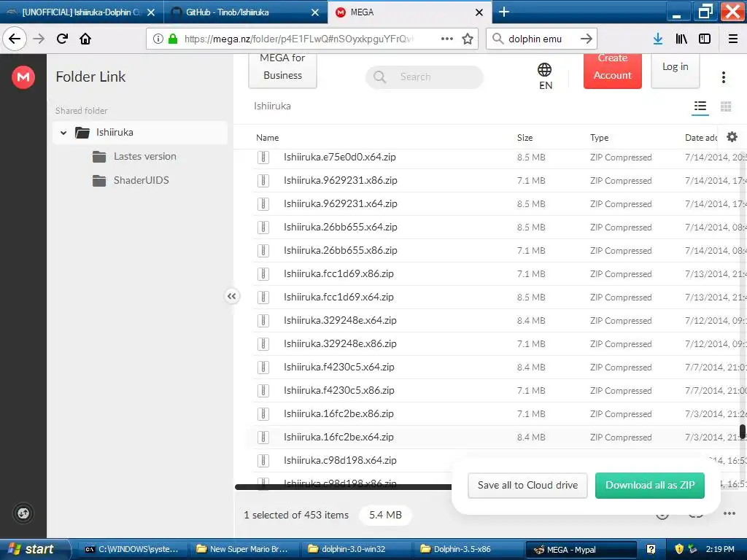The image size is (747, 560).
Task: Open the language selector globe EN
Action: tap(545, 76)
